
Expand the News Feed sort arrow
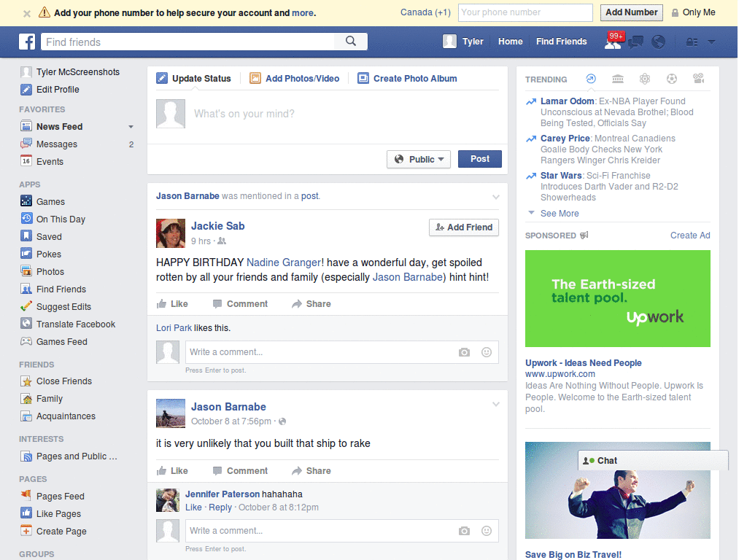(131, 127)
